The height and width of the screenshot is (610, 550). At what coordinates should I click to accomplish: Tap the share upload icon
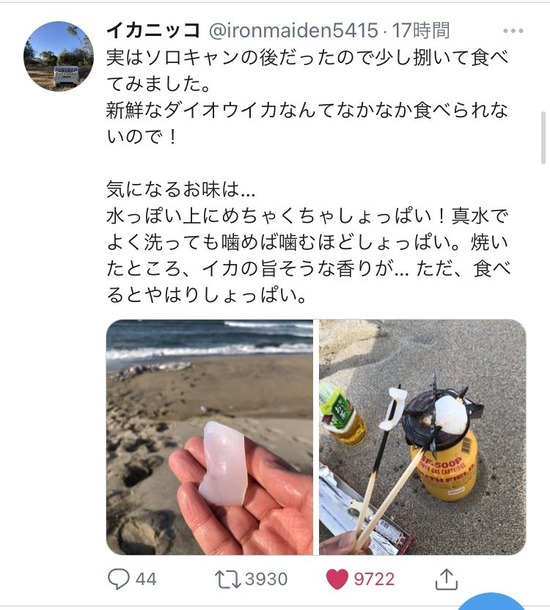point(446,579)
